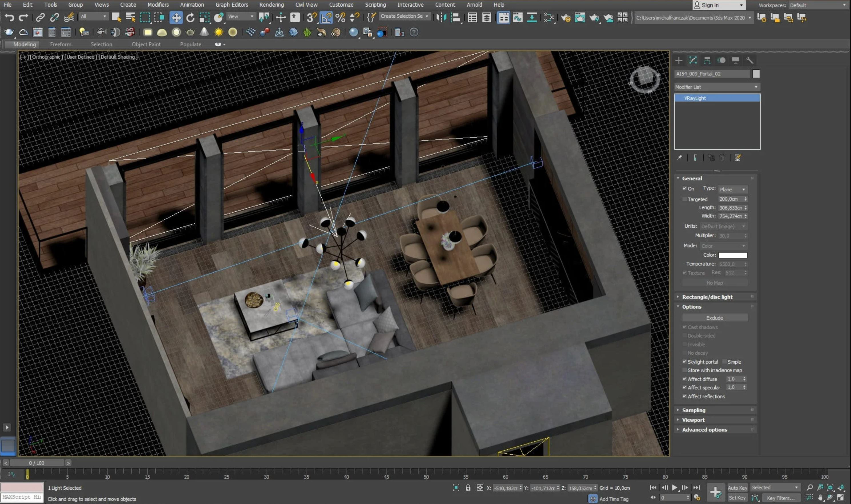Uncheck the Skylight portal checkbox
The height and width of the screenshot is (504, 851).
click(684, 362)
